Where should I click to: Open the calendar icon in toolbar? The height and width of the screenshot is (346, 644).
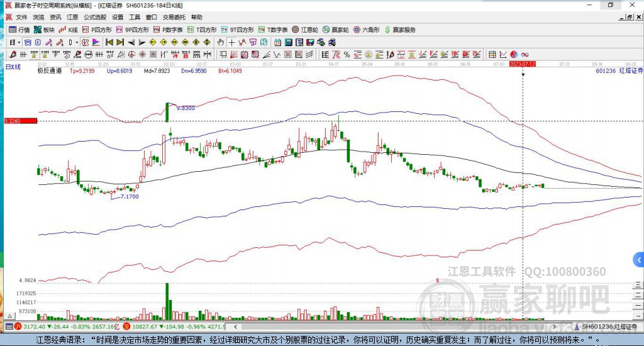click(x=277, y=42)
